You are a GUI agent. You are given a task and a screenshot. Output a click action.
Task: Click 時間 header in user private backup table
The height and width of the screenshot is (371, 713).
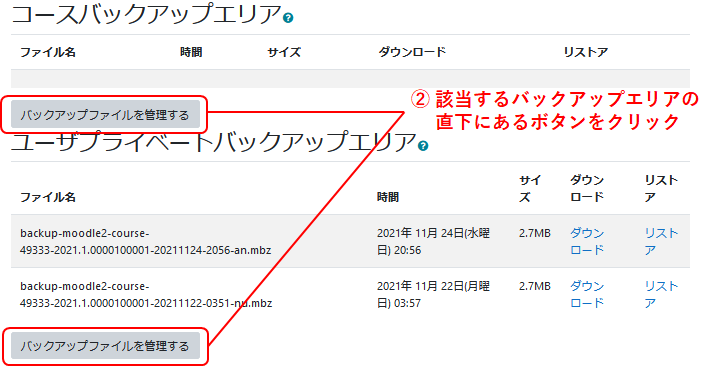(x=388, y=197)
